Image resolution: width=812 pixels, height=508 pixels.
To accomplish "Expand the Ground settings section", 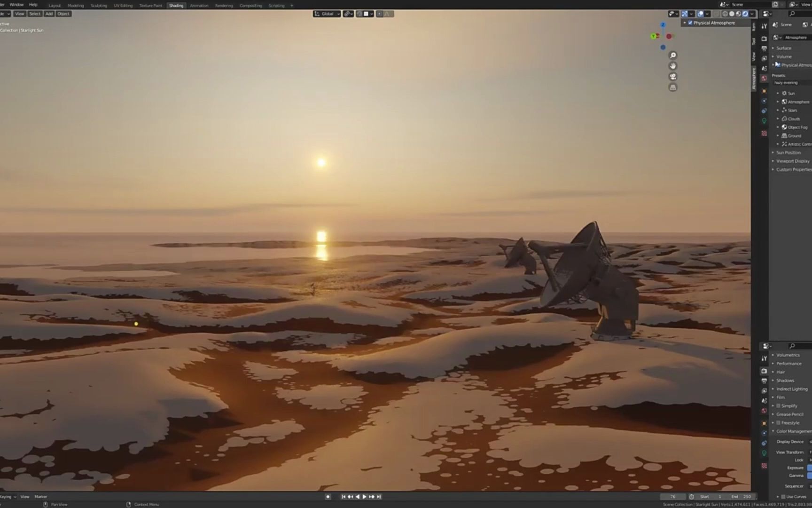I will 794,135.
